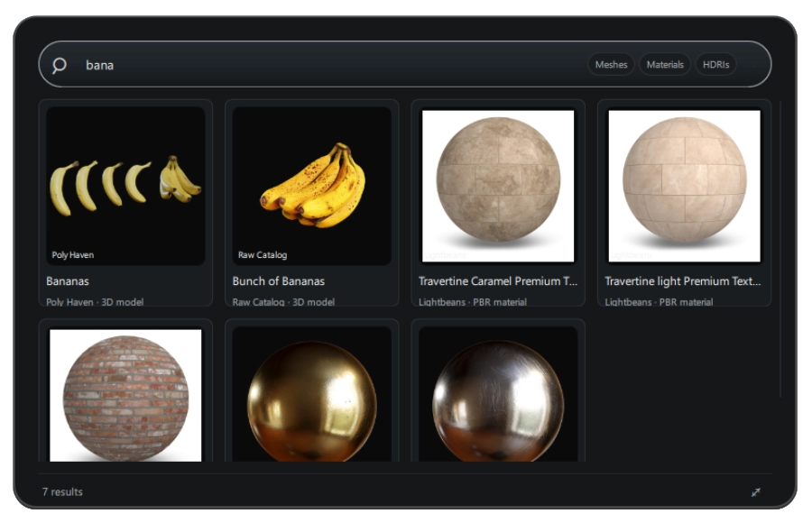The height and width of the screenshot is (523, 812).
Task: Select the Bunch of Bananas thumbnail
Action: point(312,186)
